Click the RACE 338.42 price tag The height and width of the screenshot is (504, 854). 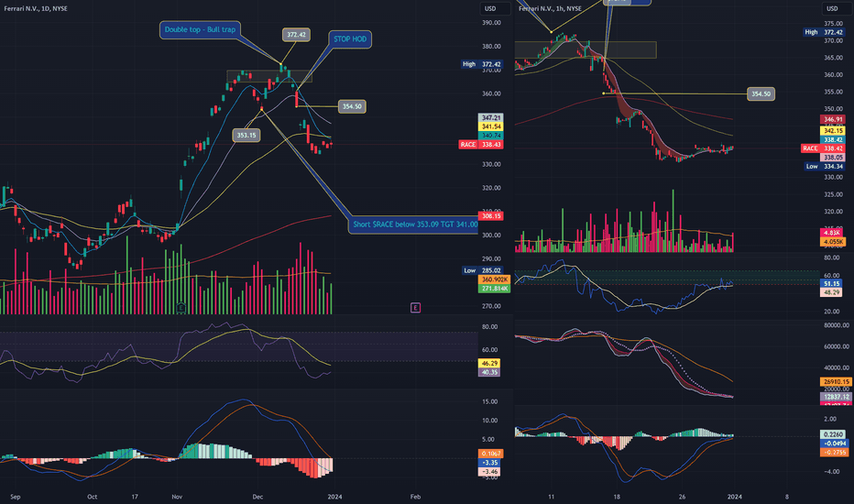(x=823, y=148)
